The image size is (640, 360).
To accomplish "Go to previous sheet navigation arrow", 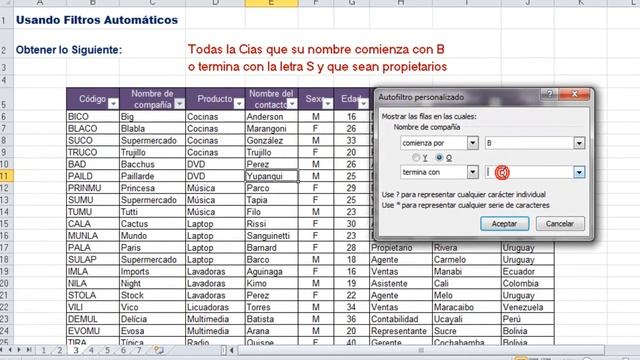I will 10,350.
